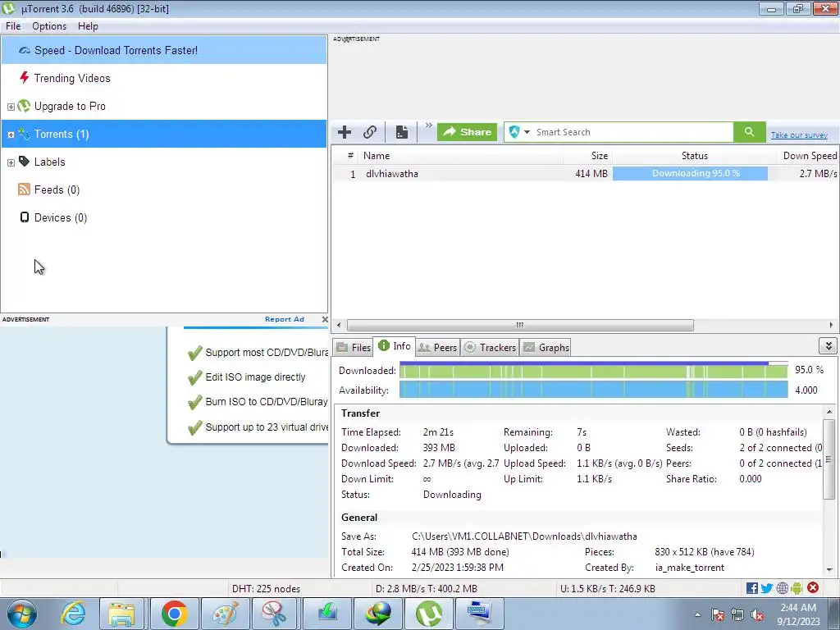Click the download speed status bar entry
This screenshot has height=630, width=840.
(x=427, y=589)
